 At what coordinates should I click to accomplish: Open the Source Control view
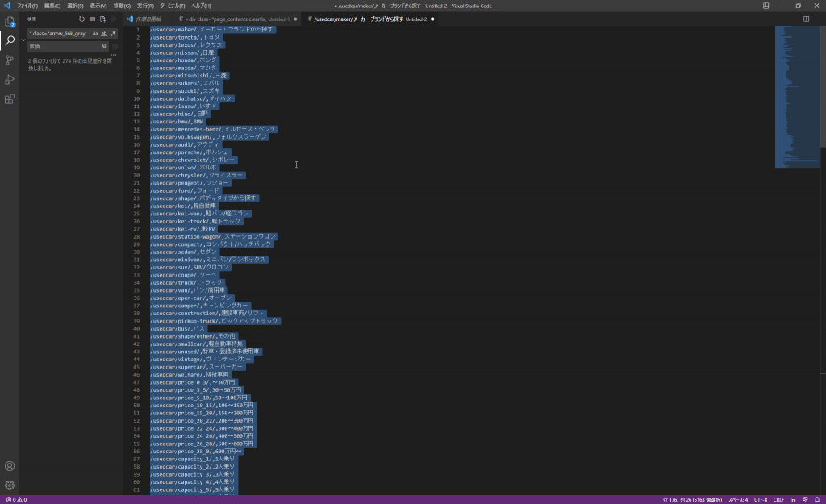[x=10, y=60]
